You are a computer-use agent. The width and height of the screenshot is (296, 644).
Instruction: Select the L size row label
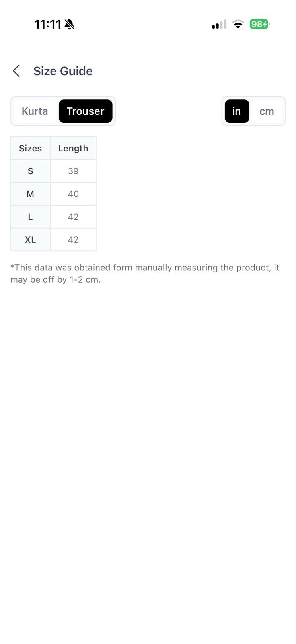[30, 217]
